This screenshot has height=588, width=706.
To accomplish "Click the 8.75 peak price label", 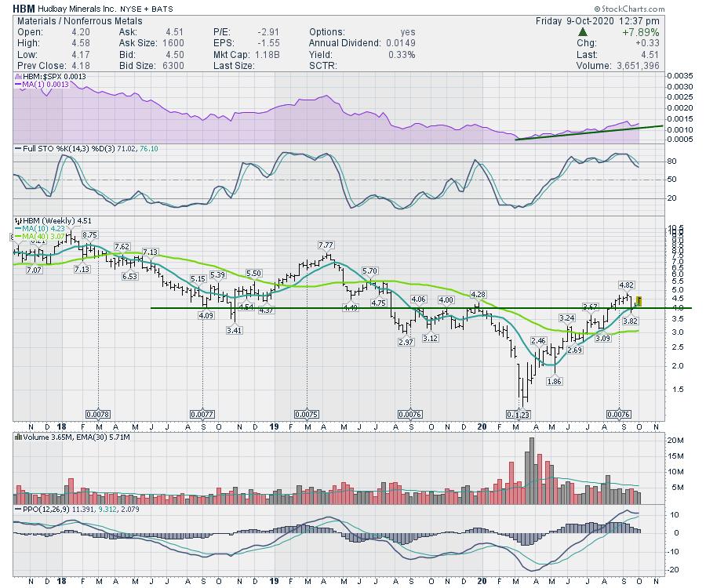I will pos(90,235).
